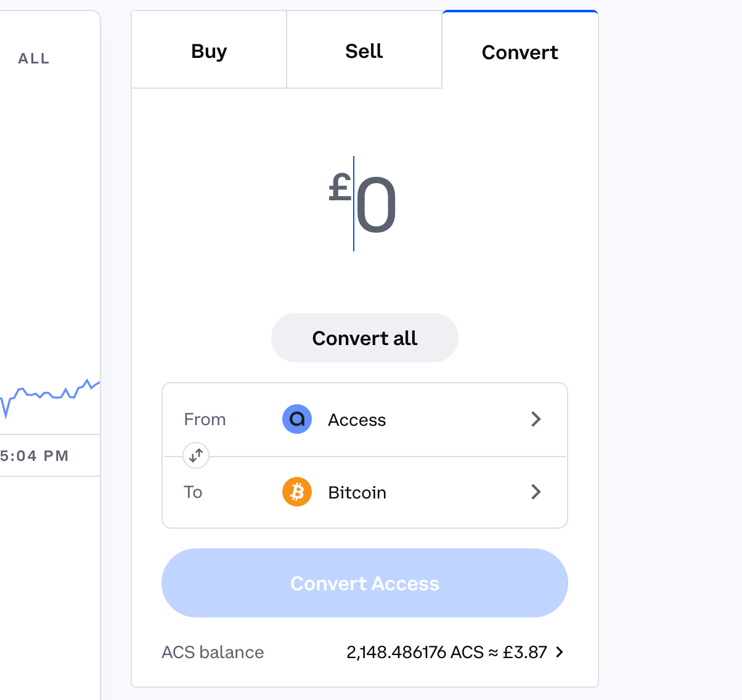Switch to the Sell tab
This screenshot has width=742, height=700.
pyautogui.click(x=364, y=51)
